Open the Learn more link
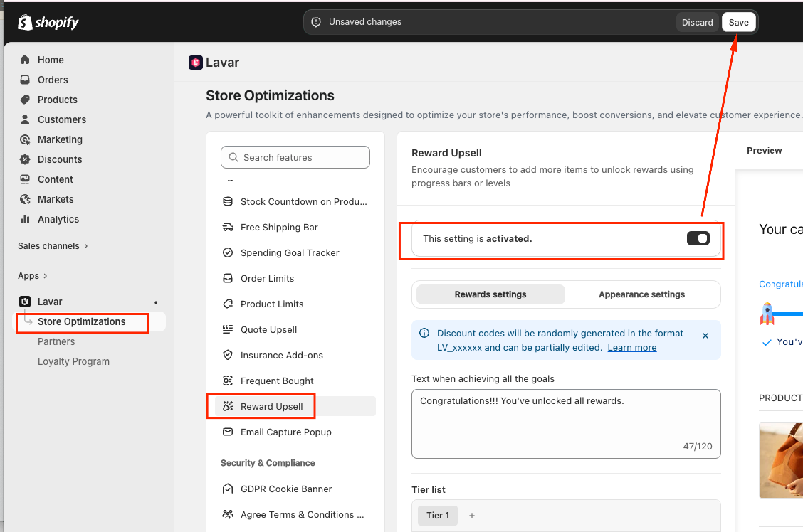 point(632,348)
